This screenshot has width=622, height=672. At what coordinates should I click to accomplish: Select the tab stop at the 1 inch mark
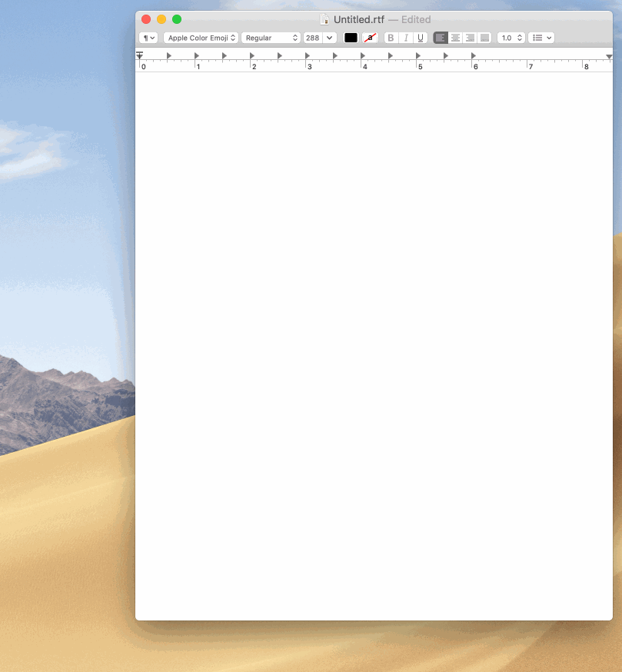(x=196, y=55)
